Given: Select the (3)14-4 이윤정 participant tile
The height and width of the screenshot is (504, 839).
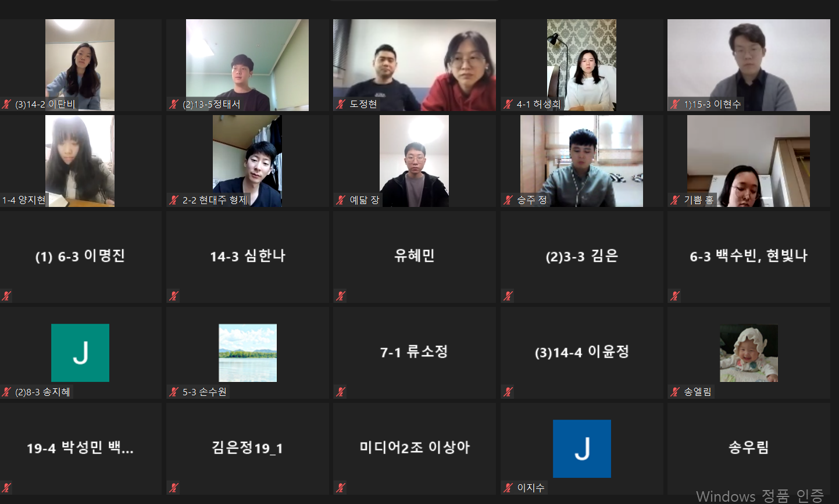Looking at the screenshot, I should pyautogui.click(x=582, y=353).
